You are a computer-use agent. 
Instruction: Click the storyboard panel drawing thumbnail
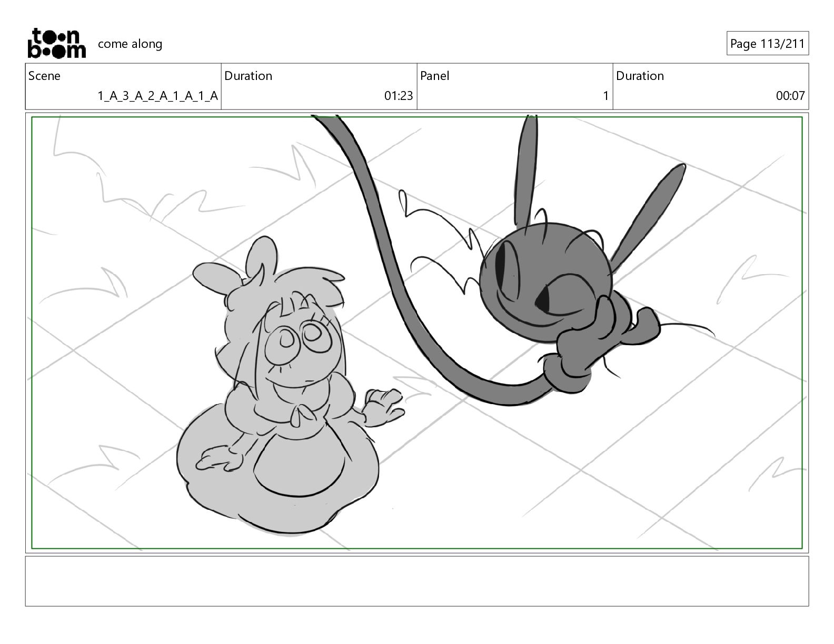click(417, 333)
